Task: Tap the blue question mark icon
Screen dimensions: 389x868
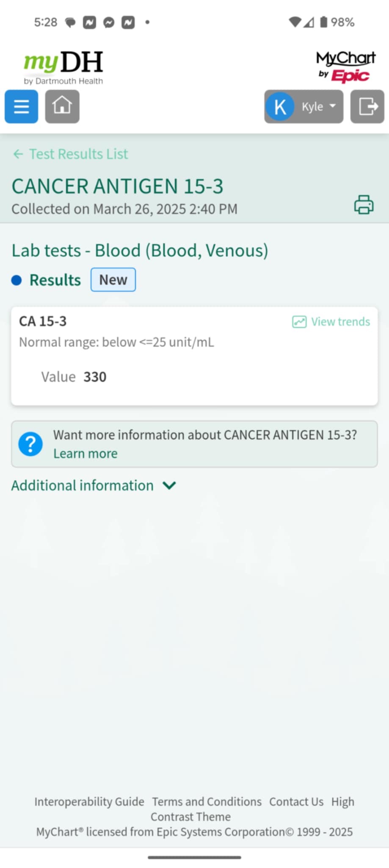Action: pos(30,444)
